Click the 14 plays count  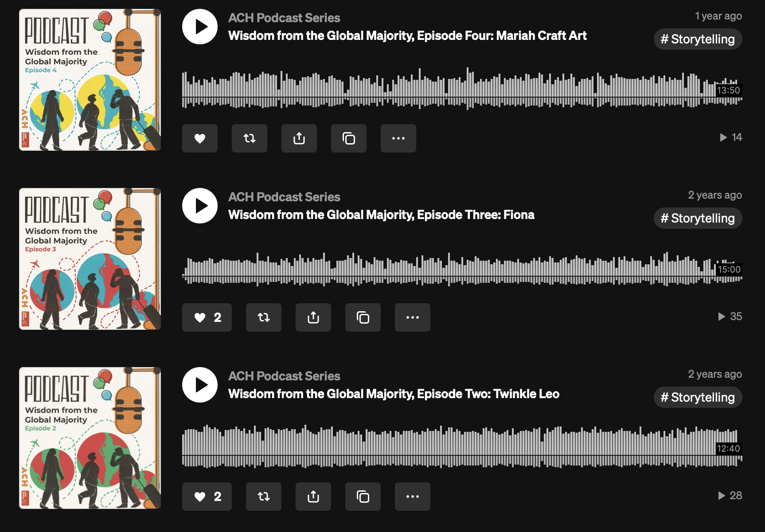click(731, 137)
